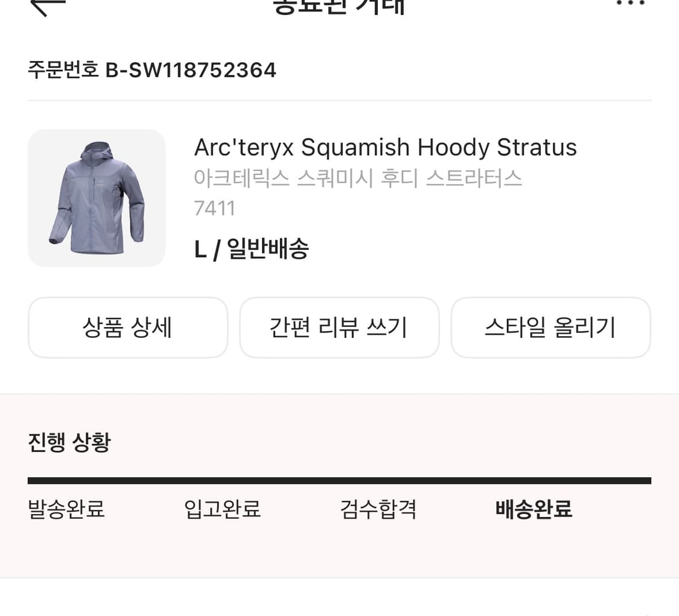Image resolution: width=679 pixels, height=616 pixels.
Task: Click the black delivery progress bar
Action: point(339,481)
